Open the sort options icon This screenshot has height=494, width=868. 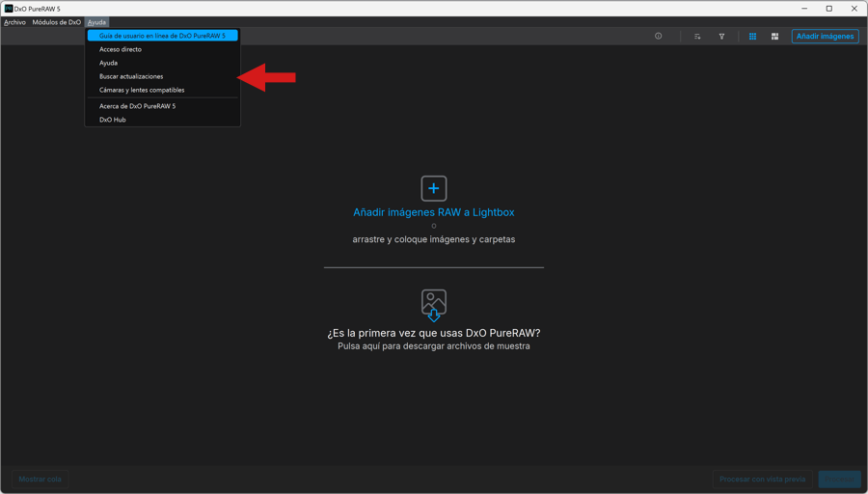[x=697, y=37]
